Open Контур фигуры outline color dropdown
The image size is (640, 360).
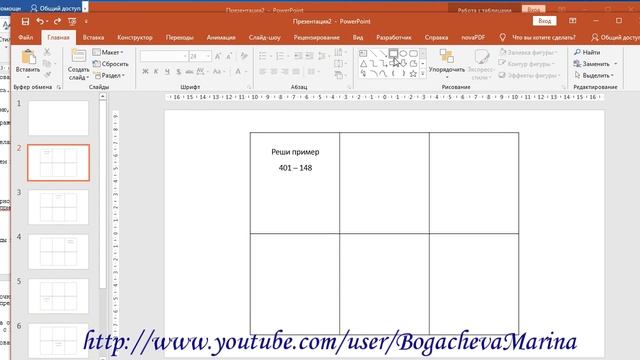click(x=527, y=64)
